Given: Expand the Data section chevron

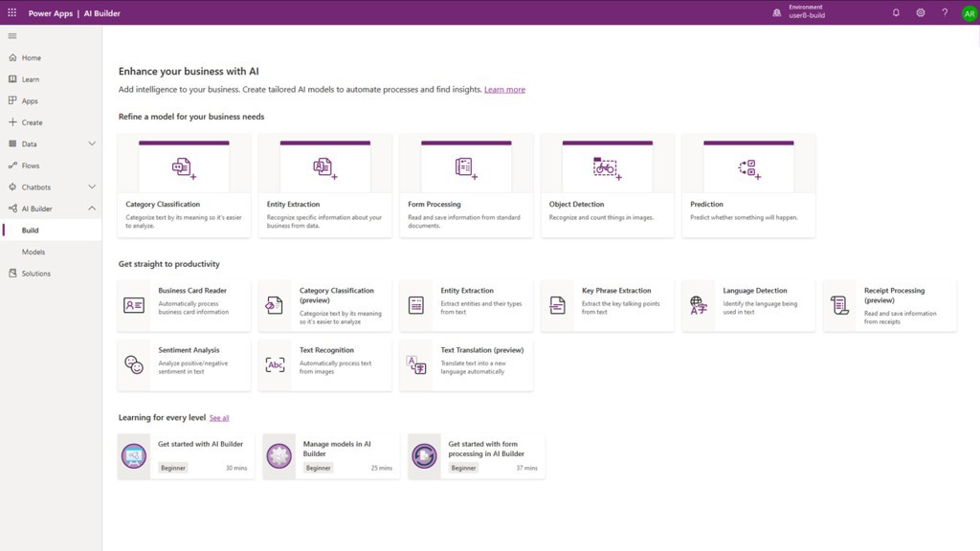Looking at the screenshot, I should [92, 143].
